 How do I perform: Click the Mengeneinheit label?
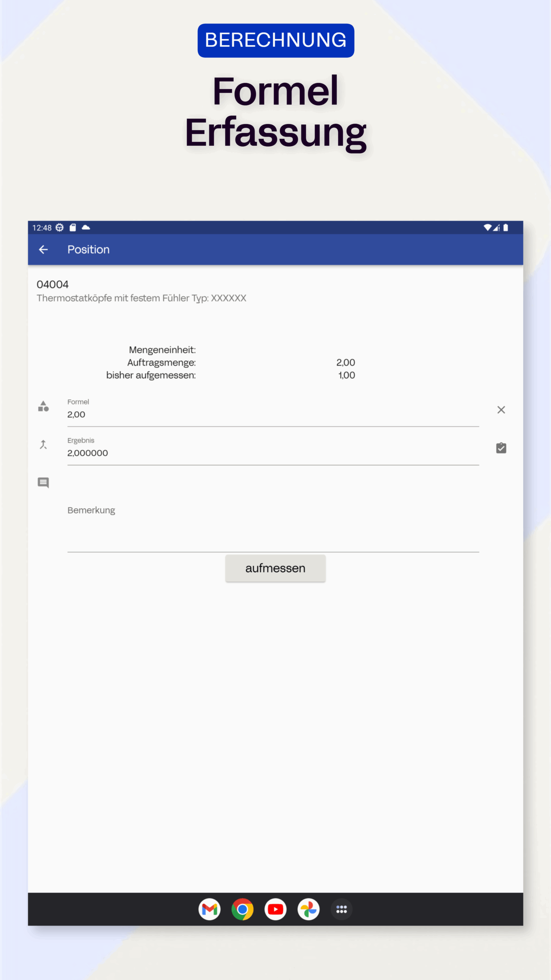click(x=162, y=350)
